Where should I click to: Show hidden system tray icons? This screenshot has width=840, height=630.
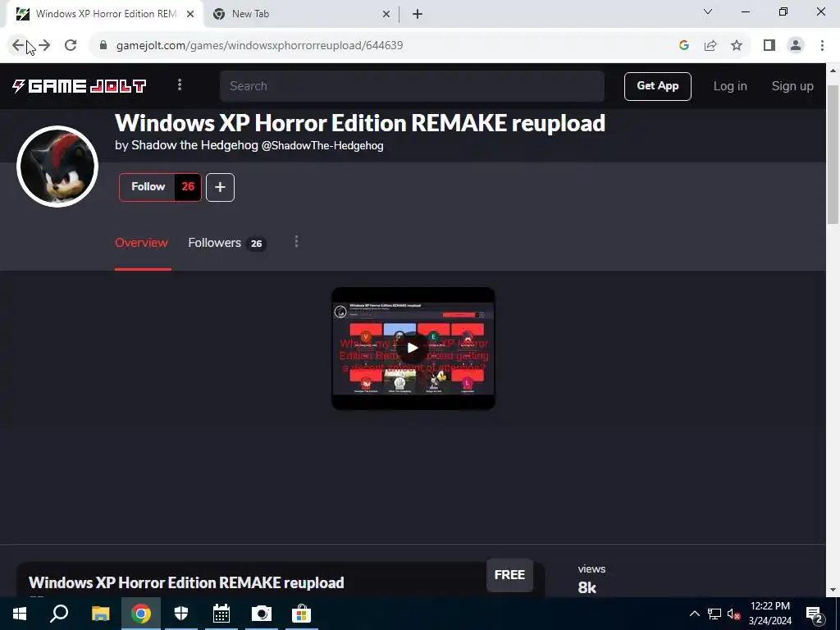pos(694,614)
